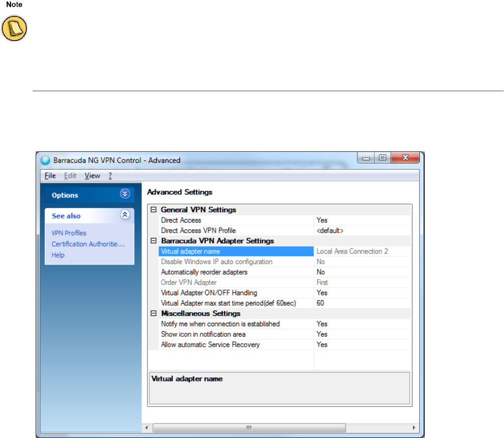Viewport: 504px width, 438px height.
Task: Click the Direct Access value Yes
Action: pyautogui.click(x=322, y=221)
